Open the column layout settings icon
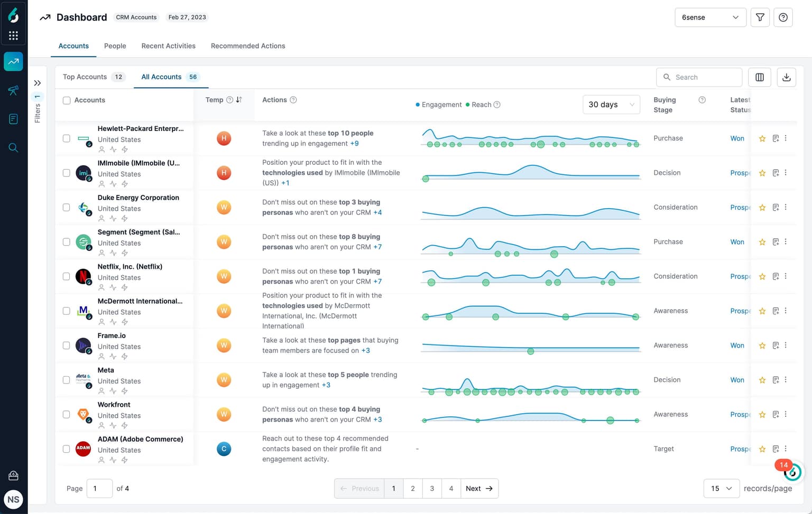812x514 pixels. point(760,77)
